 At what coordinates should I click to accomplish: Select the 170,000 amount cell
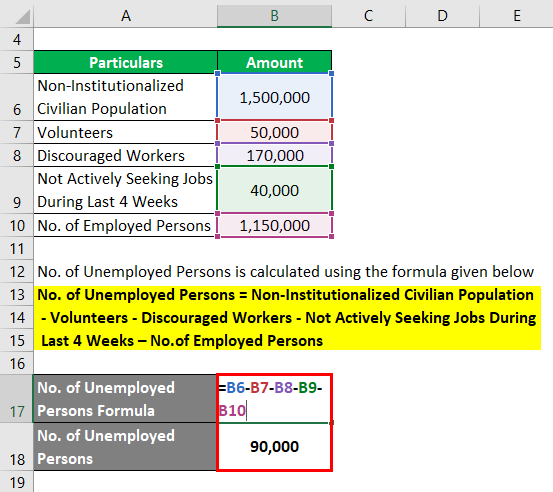pyautogui.click(x=274, y=155)
